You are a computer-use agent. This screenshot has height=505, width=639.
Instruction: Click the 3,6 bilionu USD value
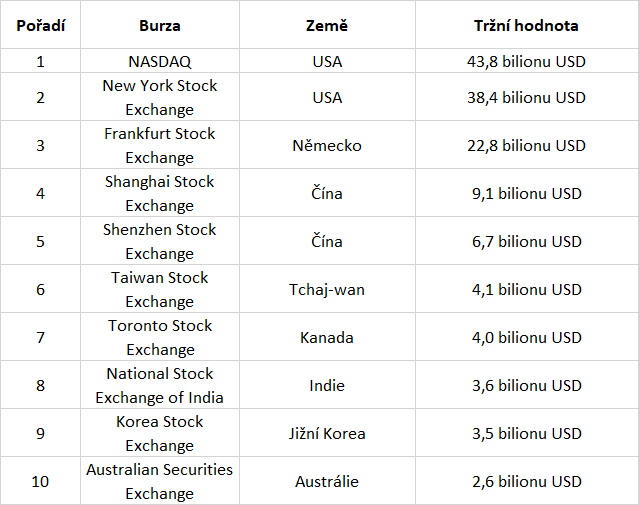[x=527, y=385]
